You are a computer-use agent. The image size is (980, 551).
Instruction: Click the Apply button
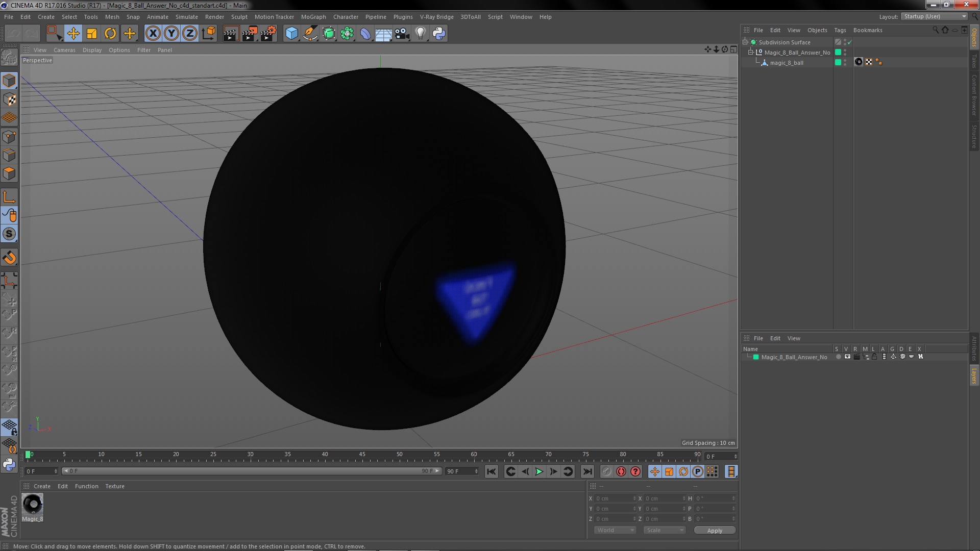[715, 531]
